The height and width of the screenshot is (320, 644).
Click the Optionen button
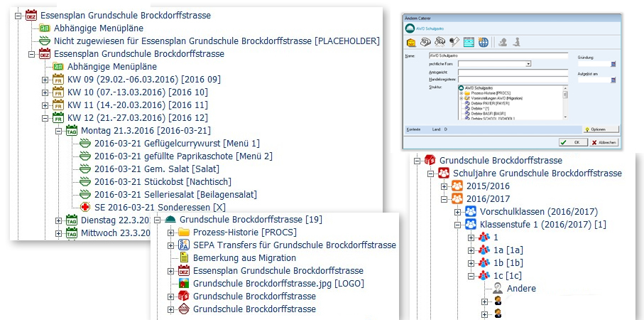coord(600,129)
